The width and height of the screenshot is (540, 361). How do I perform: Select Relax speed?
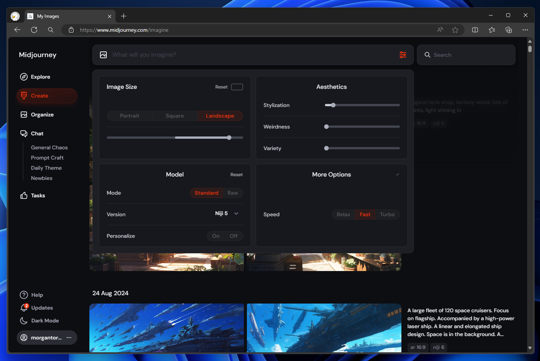pos(343,214)
